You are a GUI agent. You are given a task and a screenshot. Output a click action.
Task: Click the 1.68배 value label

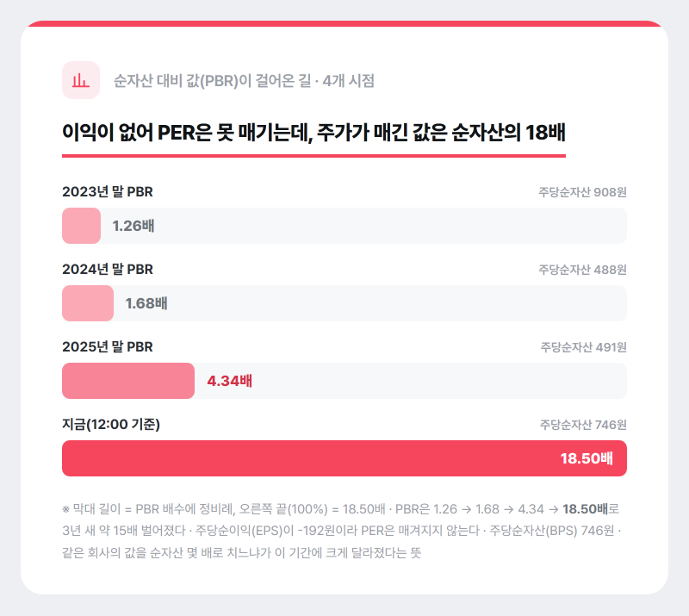[146, 303]
